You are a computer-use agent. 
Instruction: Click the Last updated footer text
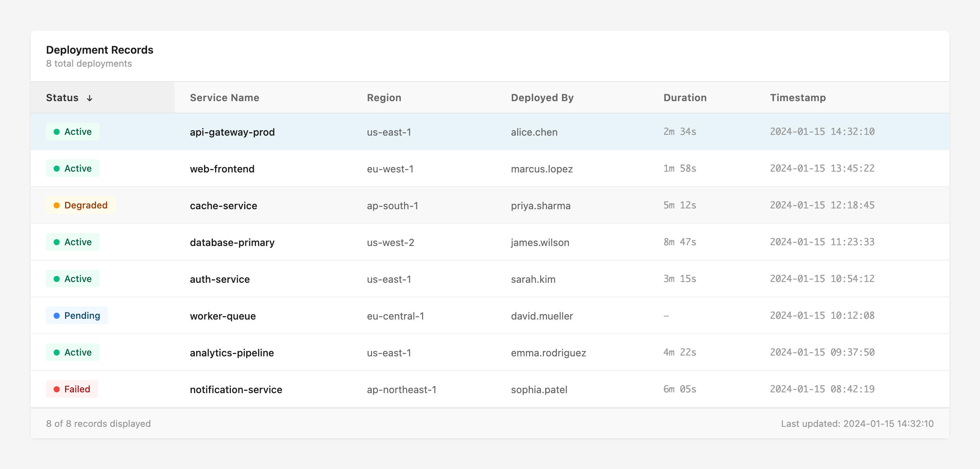tap(857, 423)
